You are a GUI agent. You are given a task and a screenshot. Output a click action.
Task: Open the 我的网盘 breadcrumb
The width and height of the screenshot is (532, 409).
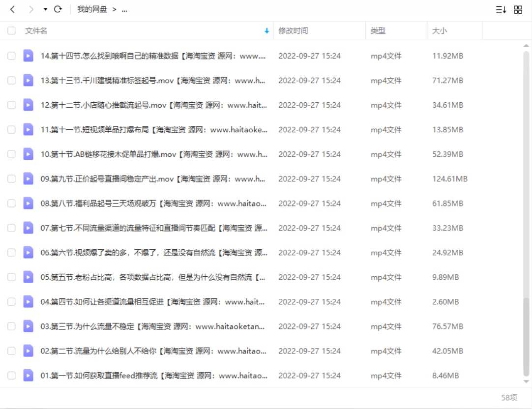coord(92,9)
